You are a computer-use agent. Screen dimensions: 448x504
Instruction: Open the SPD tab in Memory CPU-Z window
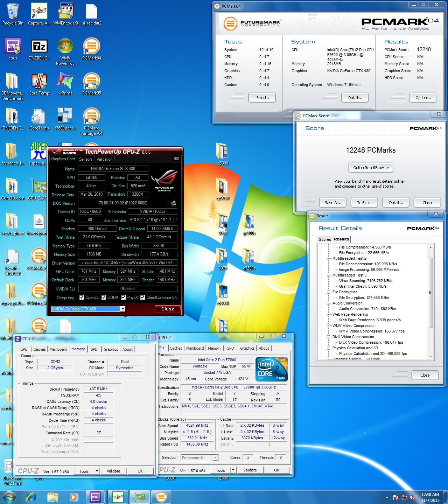coord(94,349)
